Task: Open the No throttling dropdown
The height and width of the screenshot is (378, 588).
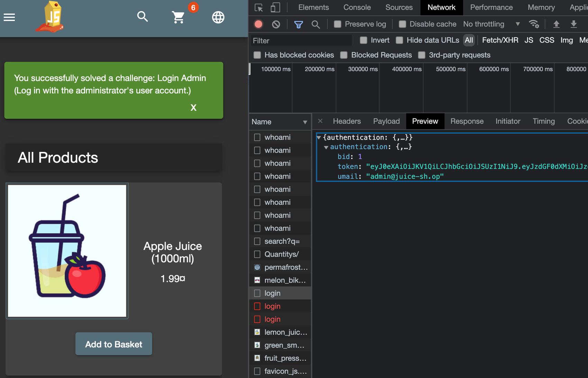Action: tap(491, 24)
